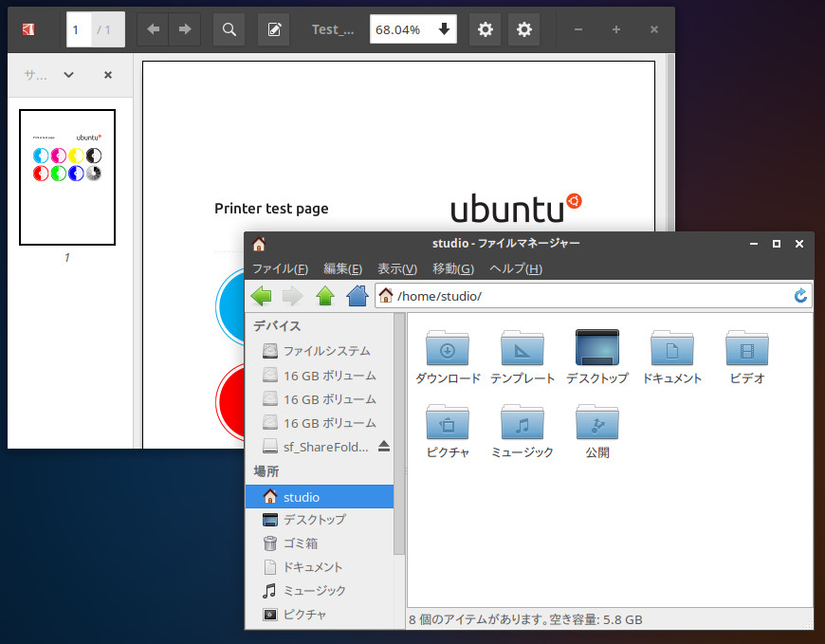Viewport: 825px width, 644px height.
Task: Navigate back in the file manager
Action: [262, 296]
